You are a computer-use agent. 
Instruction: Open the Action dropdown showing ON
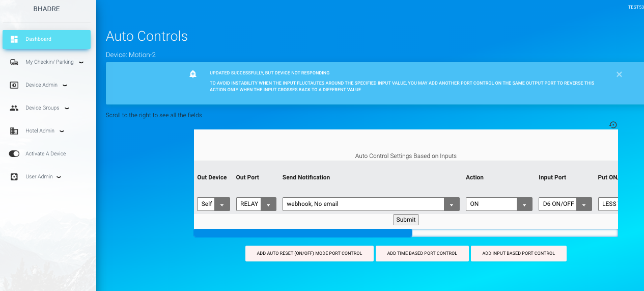coord(499,204)
